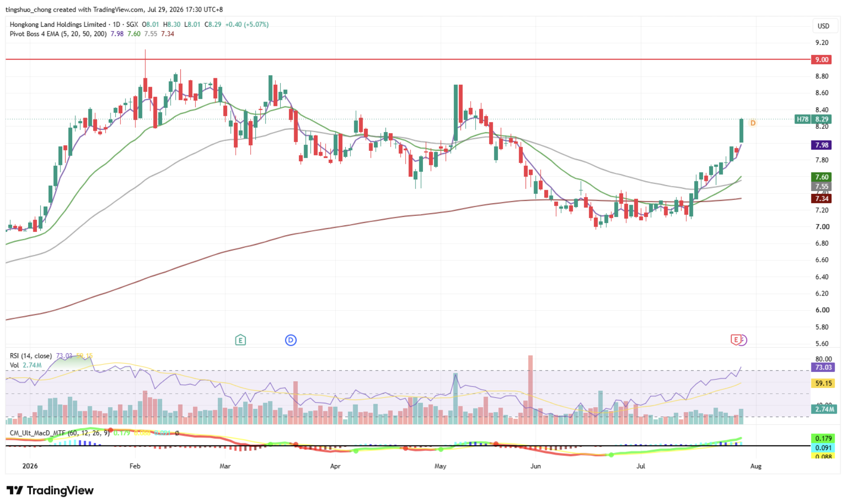Click the green 7.60 EMA axis label
846x504 pixels.
pyautogui.click(x=822, y=177)
